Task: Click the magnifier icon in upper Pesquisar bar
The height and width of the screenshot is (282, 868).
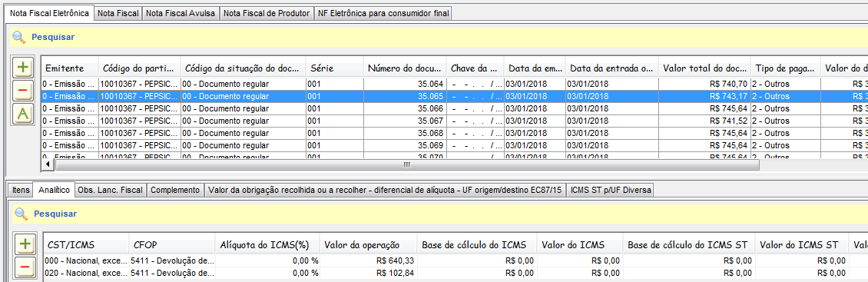Action: (x=19, y=37)
